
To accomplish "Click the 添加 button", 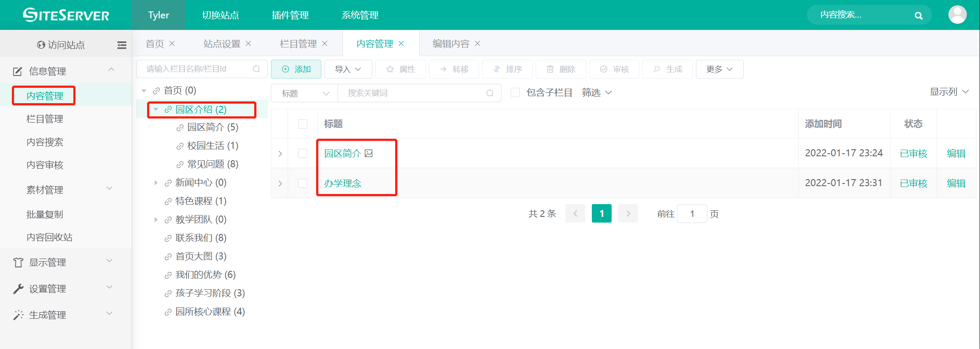I will 296,69.
